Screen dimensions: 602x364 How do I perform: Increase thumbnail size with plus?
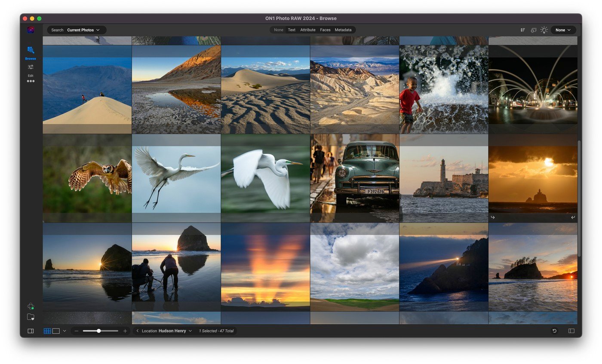[125, 331]
